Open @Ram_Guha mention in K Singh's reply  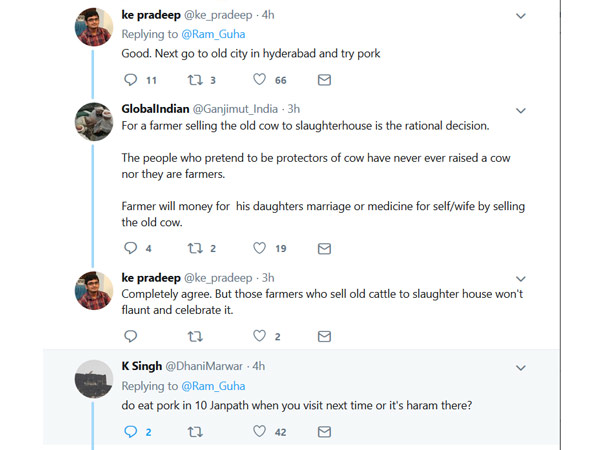pyautogui.click(x=212, y=385)
